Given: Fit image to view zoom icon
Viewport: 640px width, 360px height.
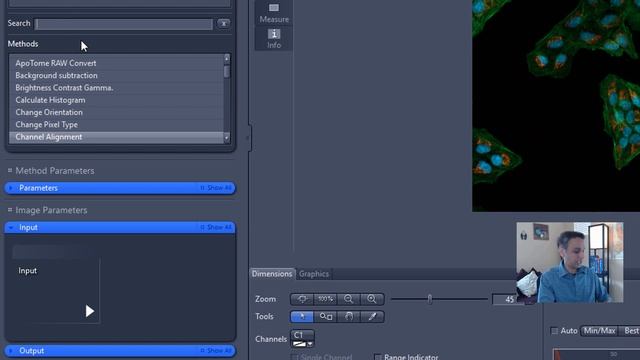Looking at the screenshot, I should coord(302,299).
